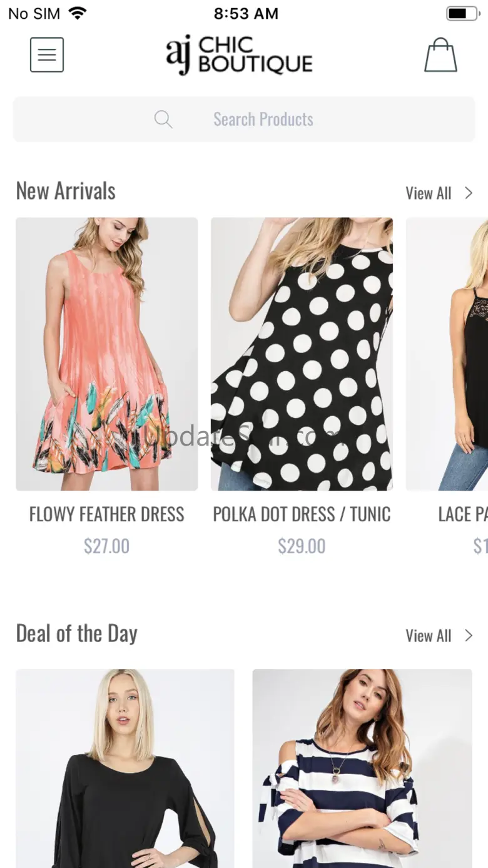488x868 pixels.
Task: Expand Deal of the Day chevron
Action: [x=469, y=636]
